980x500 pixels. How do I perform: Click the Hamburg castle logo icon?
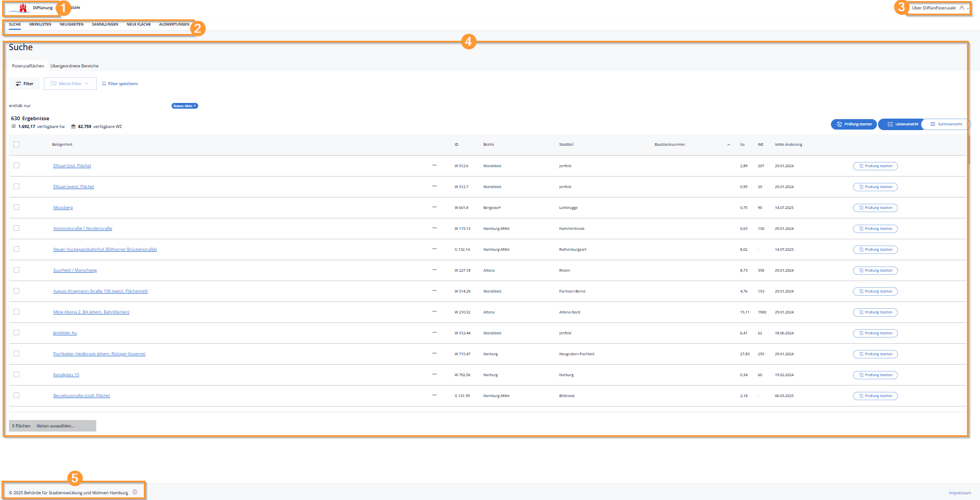click(22, 8)
